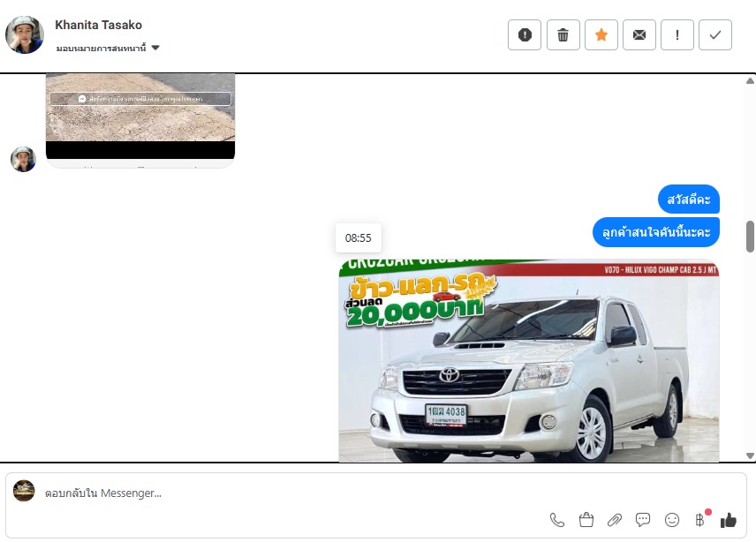Click the scroll down arrow in chat

[x=750, y=455]
